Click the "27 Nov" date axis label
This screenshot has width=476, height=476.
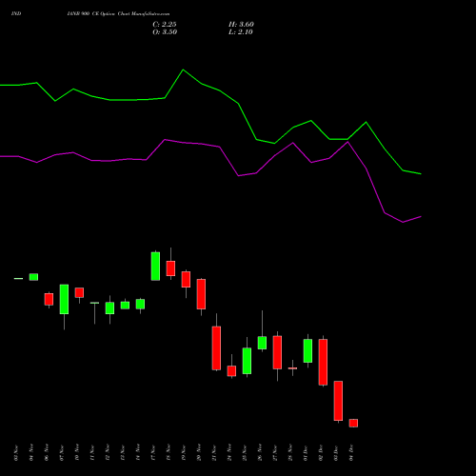(x=275, y=453)
